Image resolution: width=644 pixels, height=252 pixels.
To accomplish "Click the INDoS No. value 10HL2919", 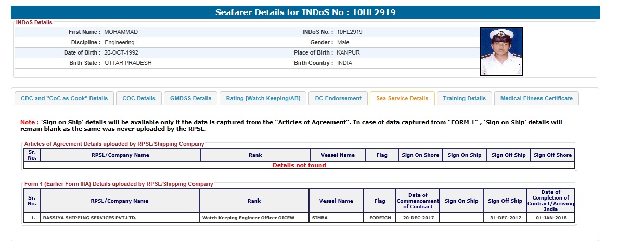I will (x=350, y=32).
